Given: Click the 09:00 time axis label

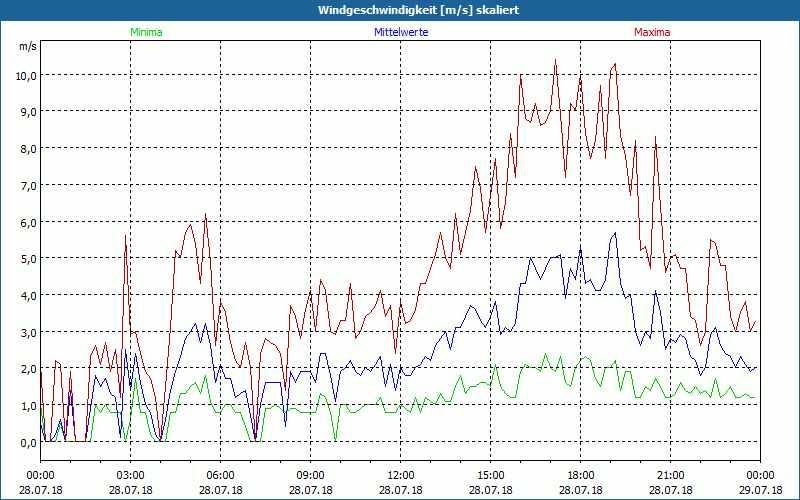Looking at the screenshot, I should 311,476.
